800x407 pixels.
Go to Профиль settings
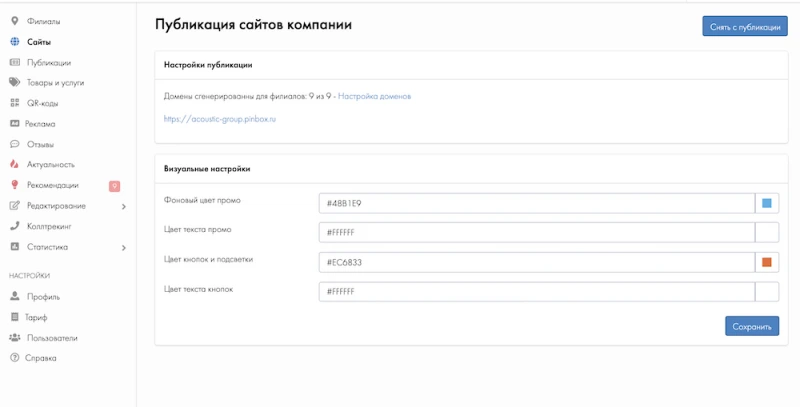click(43, 297)
